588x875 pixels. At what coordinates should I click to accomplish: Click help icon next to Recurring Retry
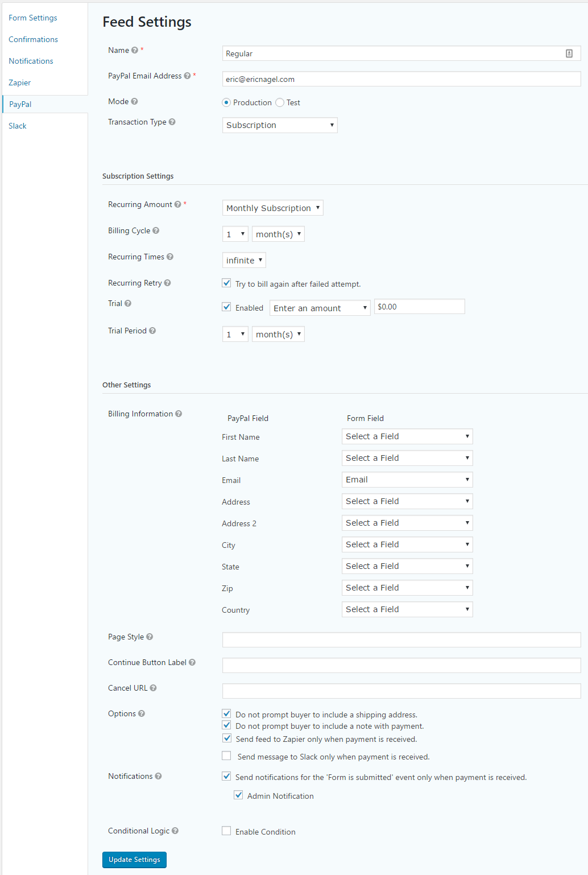coord(167,283)
